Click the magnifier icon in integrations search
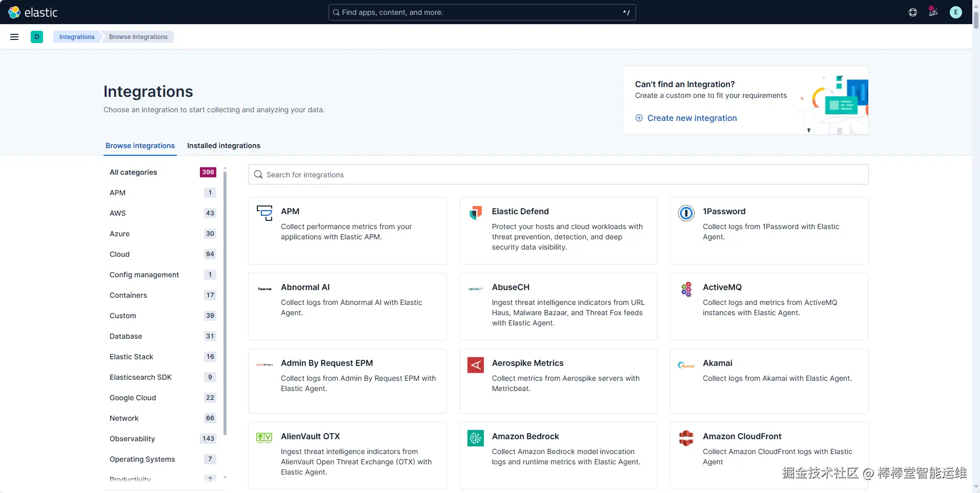Screen dimensions: 980x493 point(258,174)
